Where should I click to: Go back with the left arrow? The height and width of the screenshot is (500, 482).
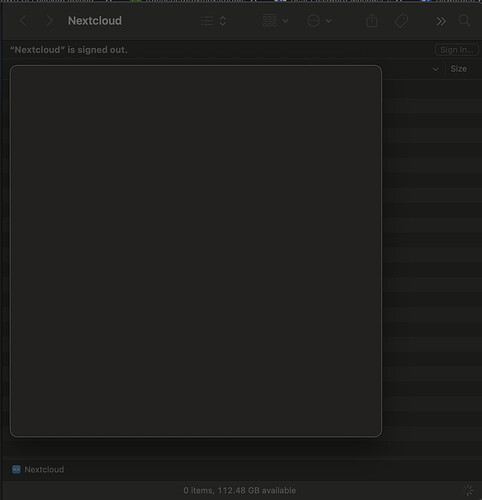tap(23, 21)
